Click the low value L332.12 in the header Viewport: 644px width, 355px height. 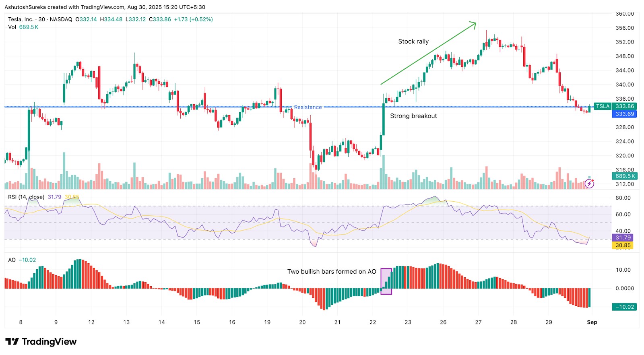[136, 19]
